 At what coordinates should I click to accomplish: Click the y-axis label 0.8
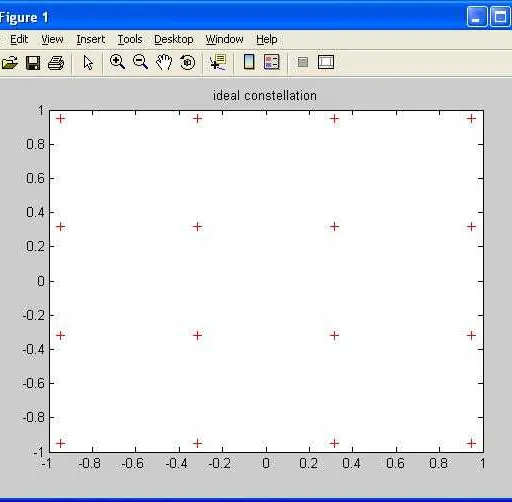tap(35, 144)
